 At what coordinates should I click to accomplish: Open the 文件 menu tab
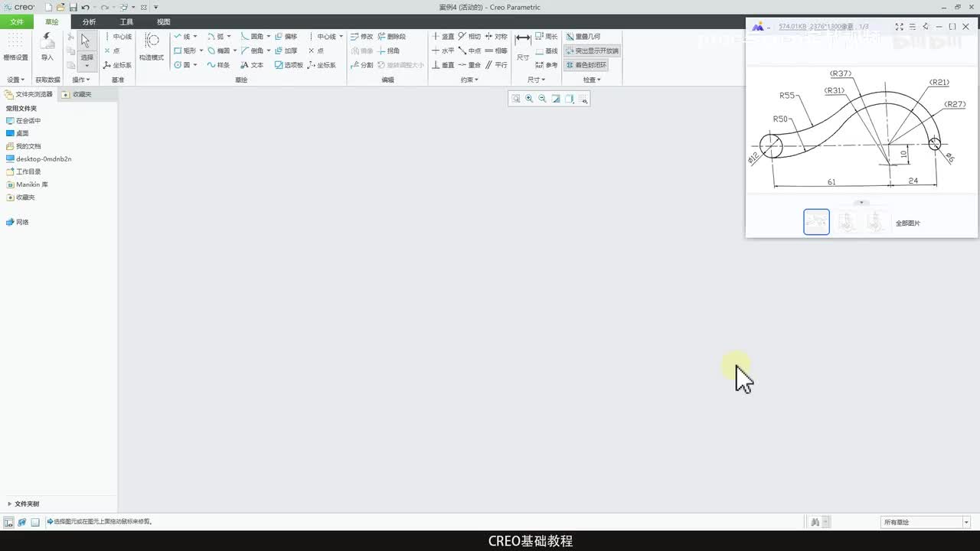pos(16,22)
